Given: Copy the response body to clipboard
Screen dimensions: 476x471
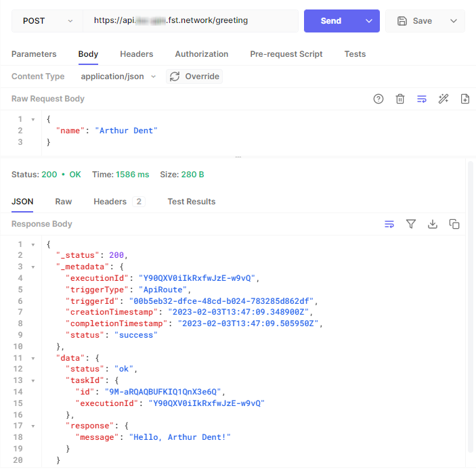Looking at the screenshot, I should point(454,224).
